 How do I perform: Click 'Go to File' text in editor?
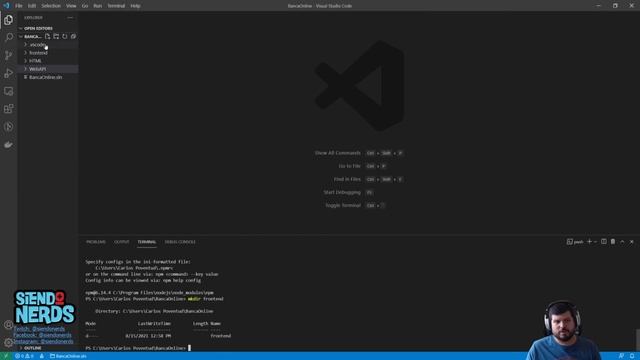click(x=349, y=166)
